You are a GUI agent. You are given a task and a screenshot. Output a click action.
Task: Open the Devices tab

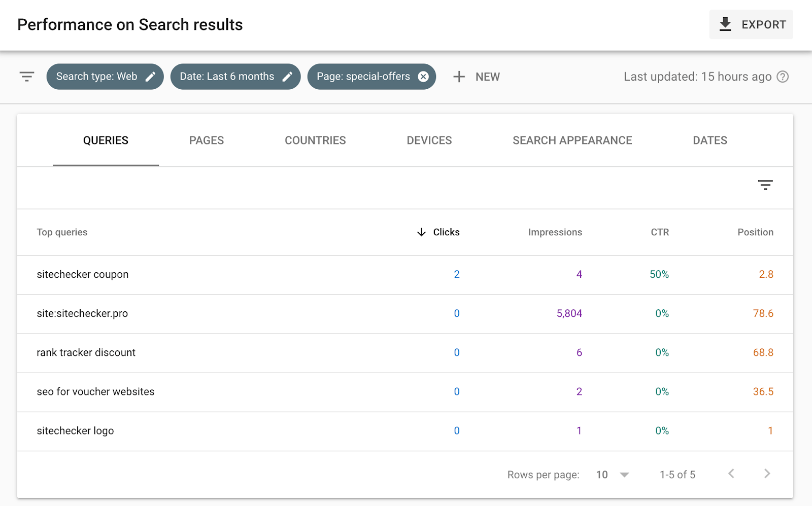[429, 140]
